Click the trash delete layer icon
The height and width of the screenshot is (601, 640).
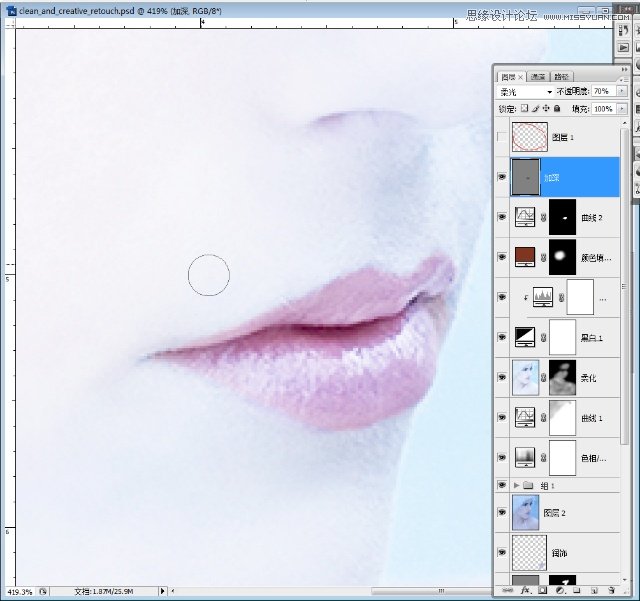[611, 590]
